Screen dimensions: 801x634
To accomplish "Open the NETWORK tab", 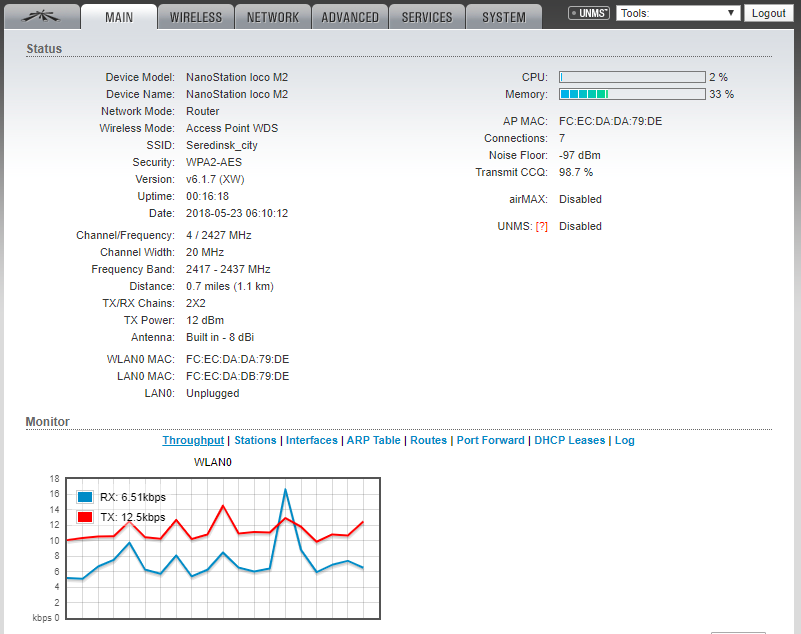I will point(273,17).
